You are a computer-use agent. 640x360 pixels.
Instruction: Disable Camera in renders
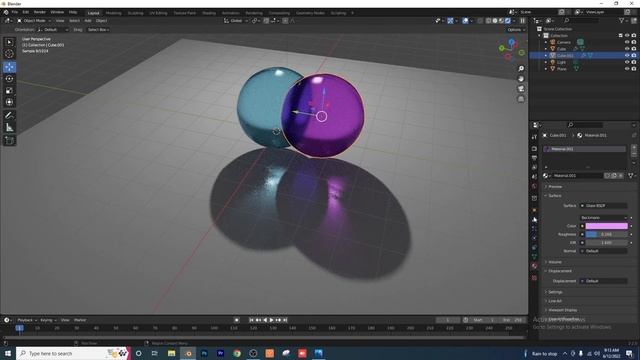634,42
